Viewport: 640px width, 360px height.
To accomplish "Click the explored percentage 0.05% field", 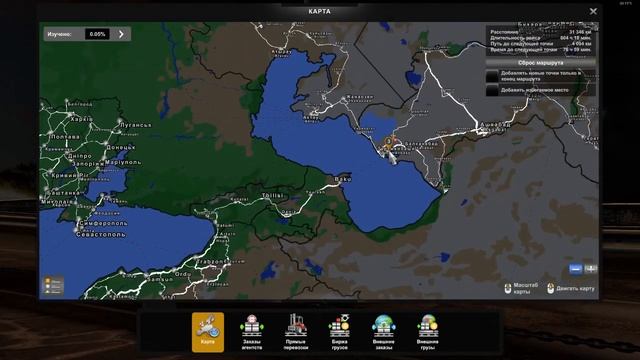I will pos(97,34).
